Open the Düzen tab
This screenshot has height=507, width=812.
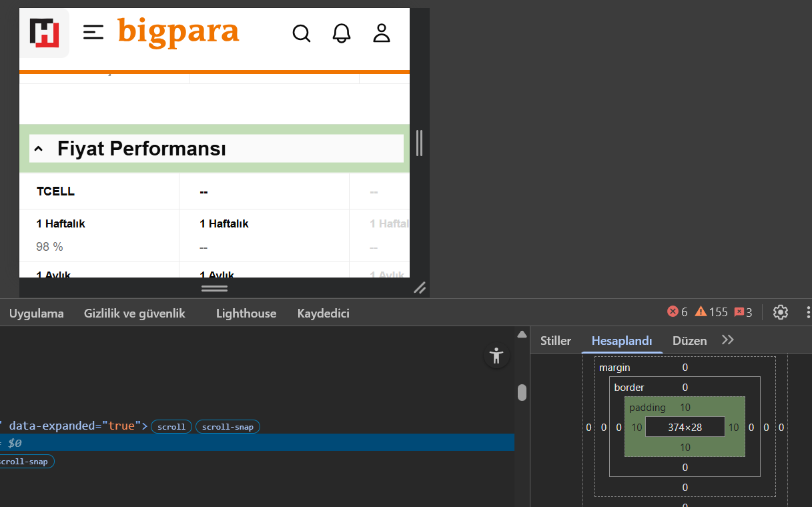689,341
